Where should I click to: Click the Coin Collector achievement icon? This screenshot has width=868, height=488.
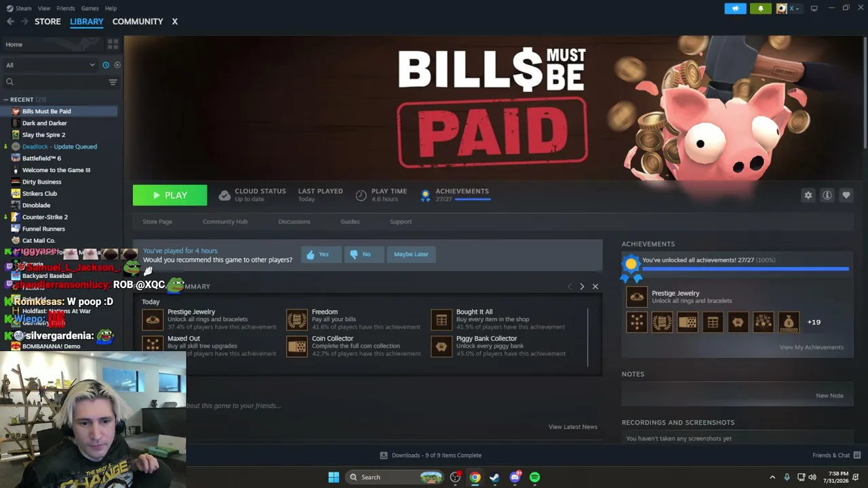(297, 346)
